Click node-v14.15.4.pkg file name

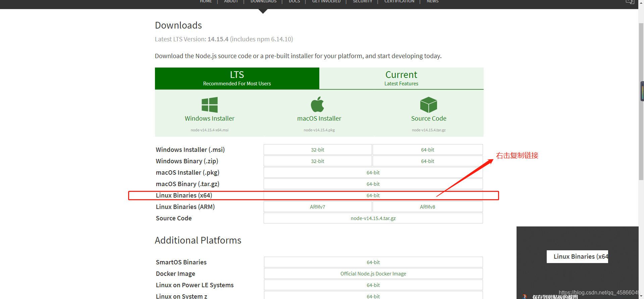(x=319, y=130)
